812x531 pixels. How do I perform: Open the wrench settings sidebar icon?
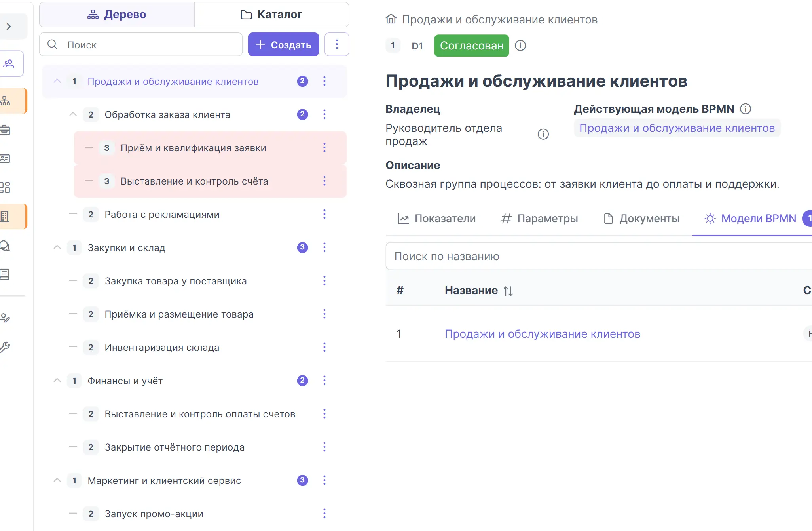pos(5,347)
